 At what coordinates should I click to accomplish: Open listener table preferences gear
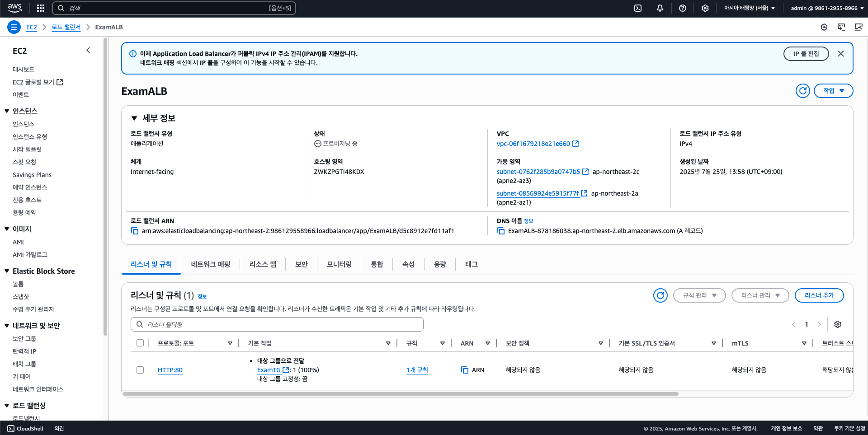tap(838, 324)
